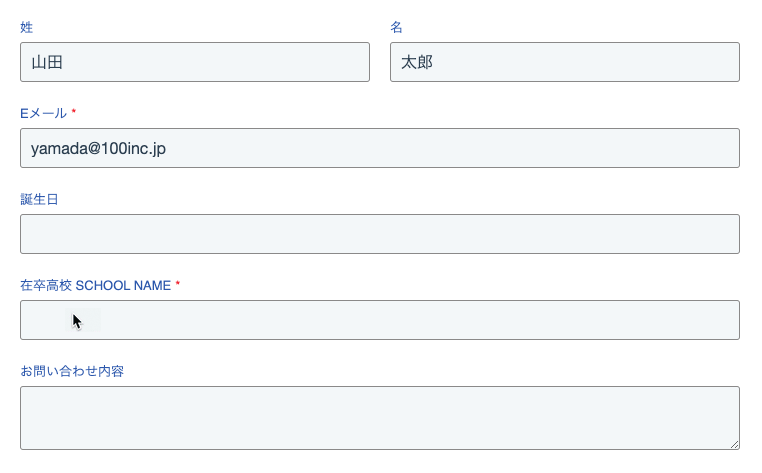Click the お問い合わせ内容 label text
The height and width of the screenshot is (473, 762).
click(72, 371)
